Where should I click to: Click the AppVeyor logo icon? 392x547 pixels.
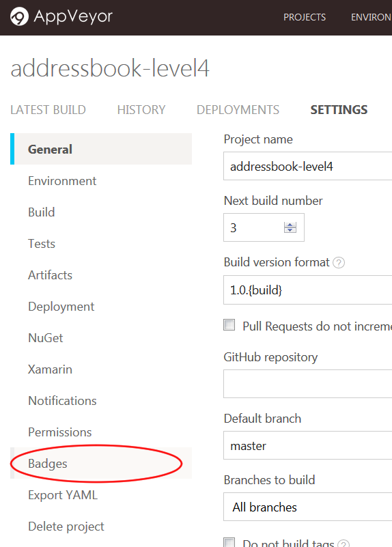click(19, 16)
